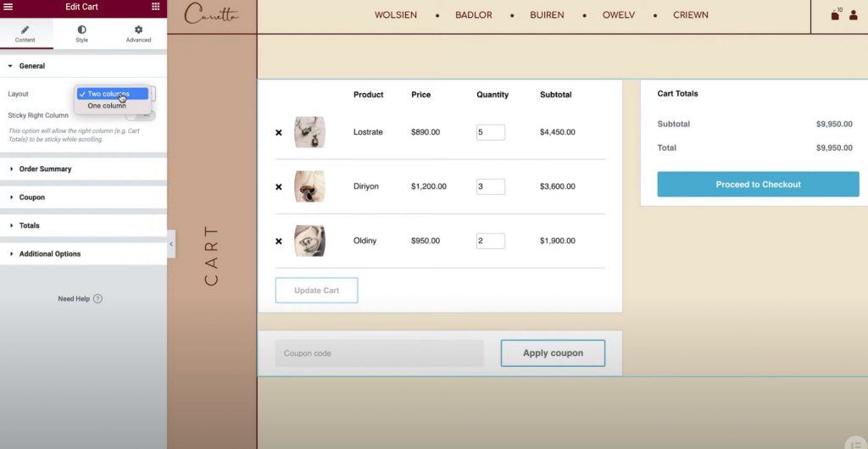The height and width of the screenshot is (449, 868).
Task: Delete the Oldiny row with X
Action: (278, 241)
